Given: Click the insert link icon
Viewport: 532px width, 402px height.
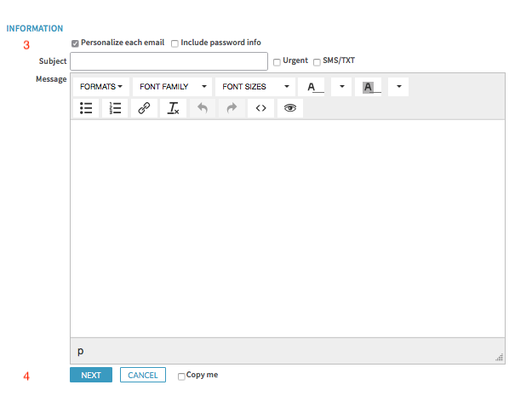Looking at the screenshot, I should pos(144,108).
